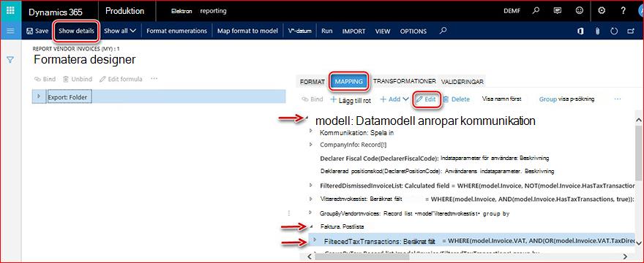Open the Dynamics 365 app launcher waffle

click(x=11, y=11)
